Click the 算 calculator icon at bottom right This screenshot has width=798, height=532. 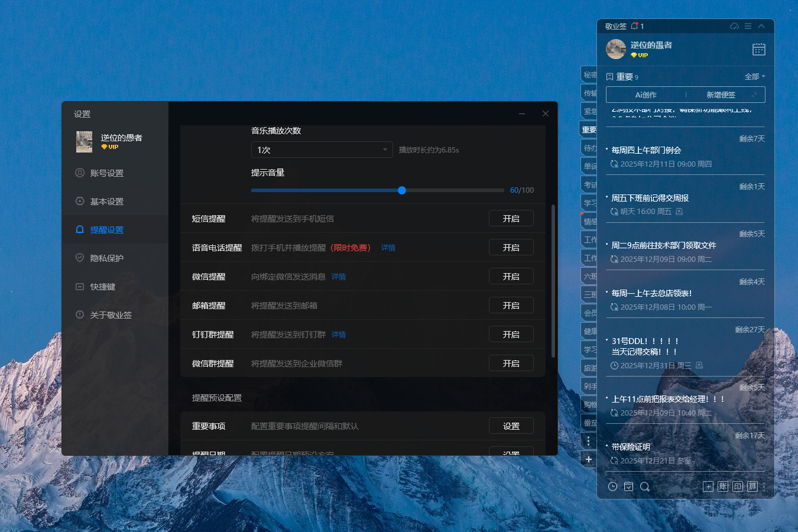click(752, 486)
